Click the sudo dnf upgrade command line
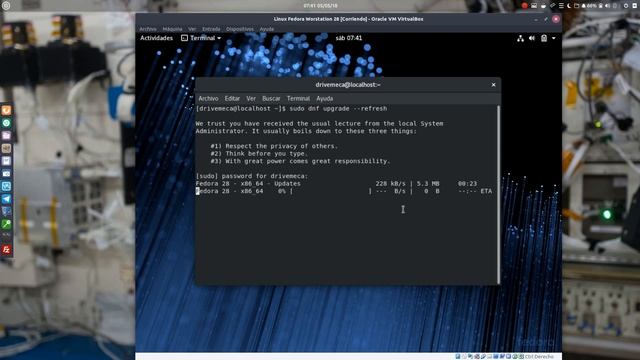 (x=291, y=109)
